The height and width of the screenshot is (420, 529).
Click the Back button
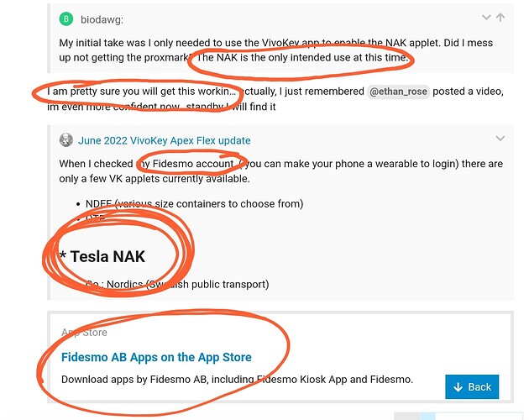coord(472,386)
